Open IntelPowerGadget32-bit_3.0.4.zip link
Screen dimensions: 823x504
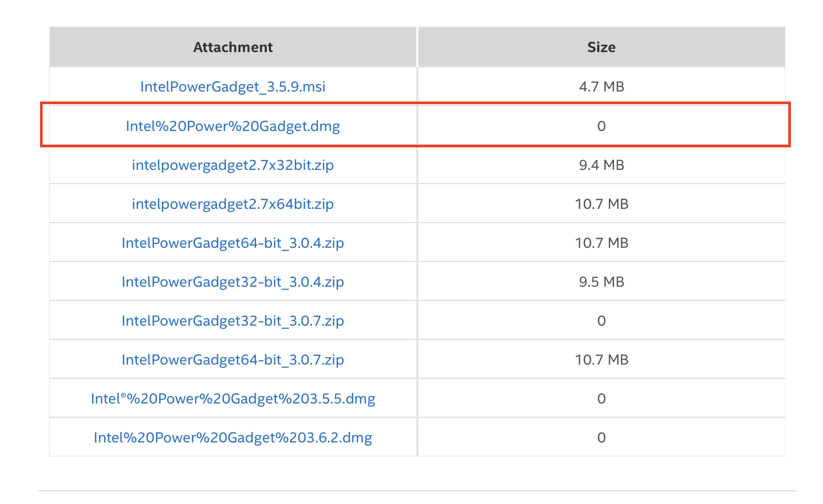pyautogui.click(x=233, y=282)
